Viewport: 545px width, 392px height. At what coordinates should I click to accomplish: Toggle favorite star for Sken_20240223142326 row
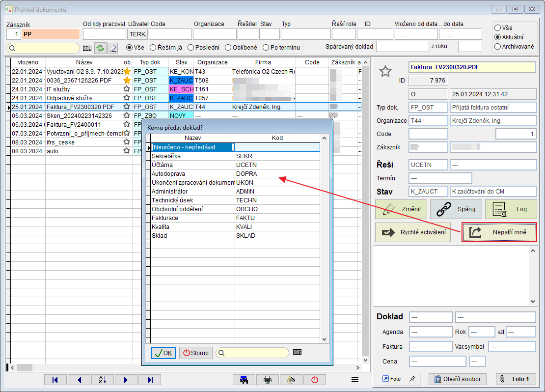(127, 115)
